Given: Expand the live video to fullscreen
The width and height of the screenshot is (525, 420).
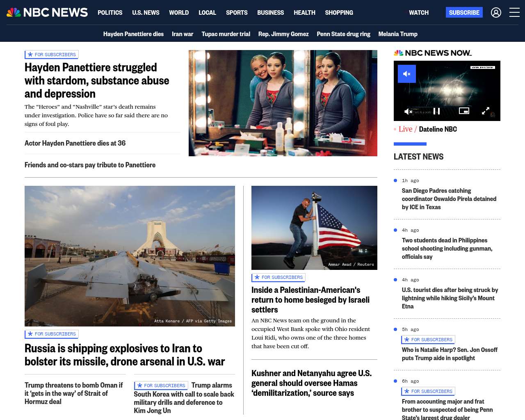Looking at the screenshot, I should click(486, 111).
